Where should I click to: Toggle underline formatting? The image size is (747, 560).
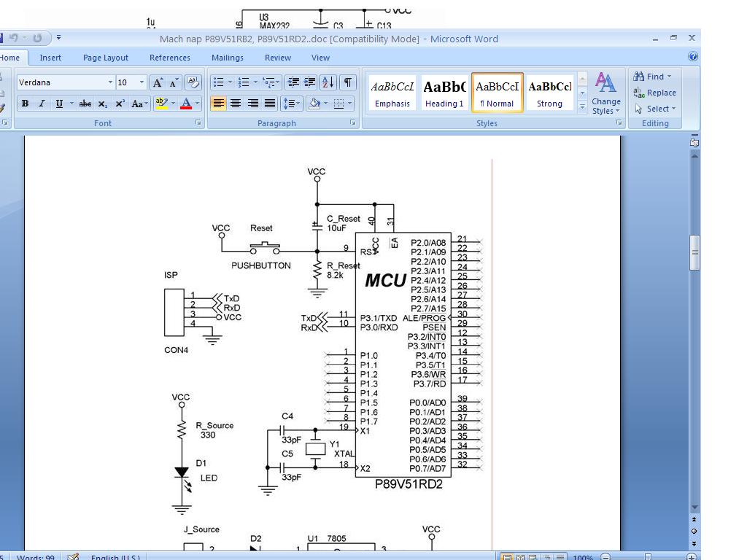pos(59,104)
